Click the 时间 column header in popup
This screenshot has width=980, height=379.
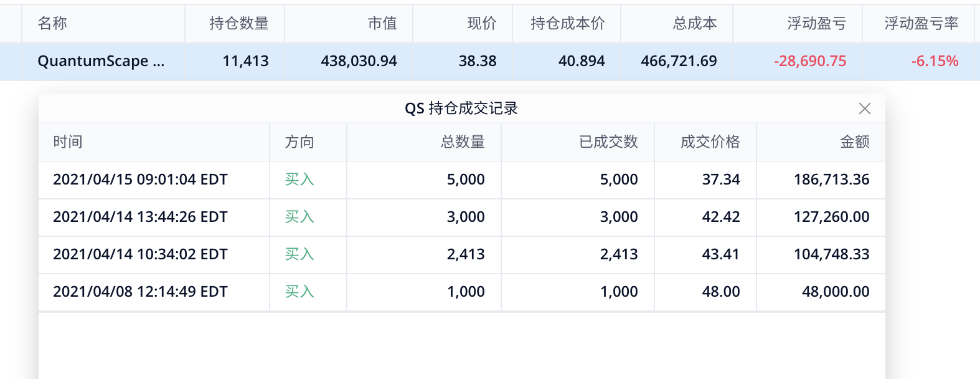pyautogui.click(x=68, y=142)
